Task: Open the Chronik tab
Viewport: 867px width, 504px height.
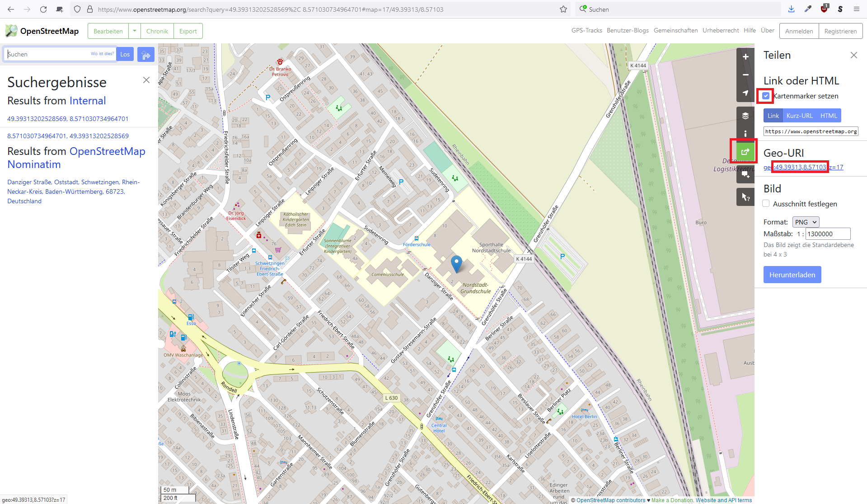Action: (157, 31)
